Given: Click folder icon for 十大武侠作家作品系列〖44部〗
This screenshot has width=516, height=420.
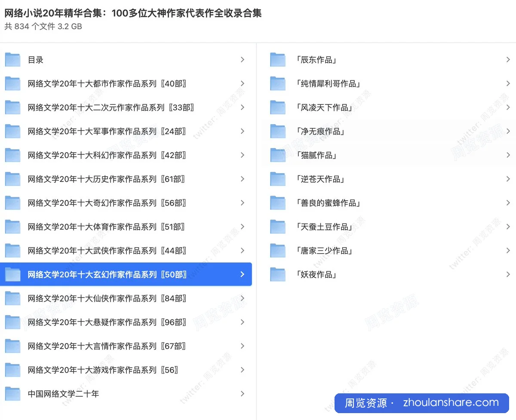Looking at the screenshot, I should pyautogui.click(x=13, y=251).
